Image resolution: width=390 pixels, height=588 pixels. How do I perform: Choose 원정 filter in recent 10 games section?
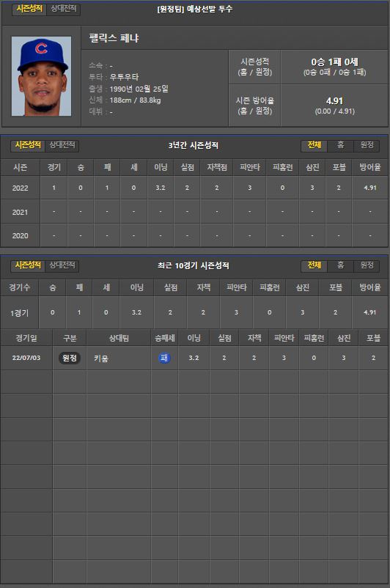click(367, 266)
